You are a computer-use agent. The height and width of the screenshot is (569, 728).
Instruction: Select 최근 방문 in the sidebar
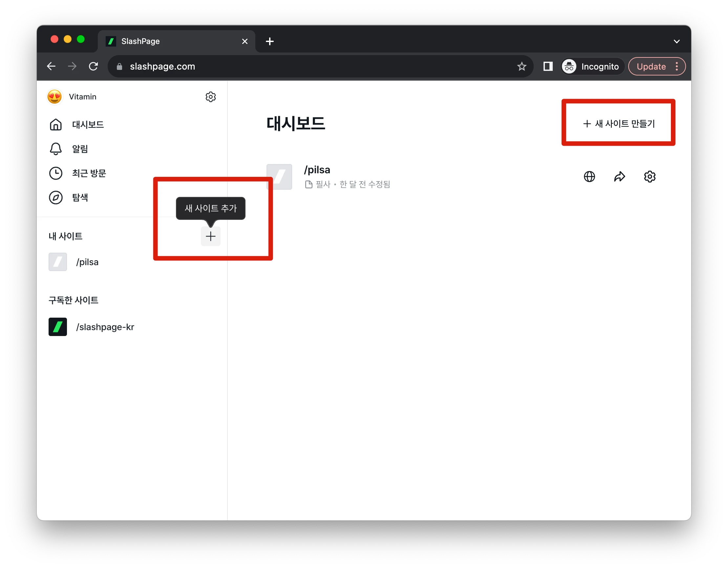(x=89, y=173)
